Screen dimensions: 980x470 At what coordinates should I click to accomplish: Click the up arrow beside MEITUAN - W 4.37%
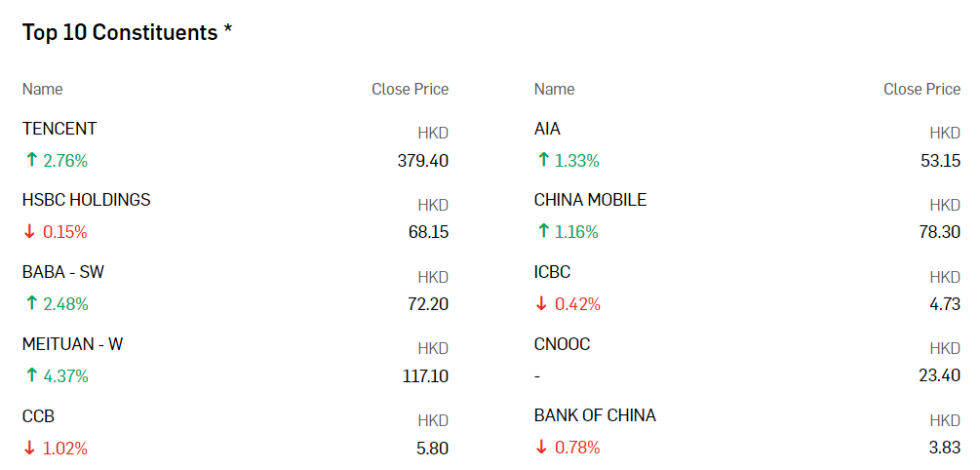30,376
